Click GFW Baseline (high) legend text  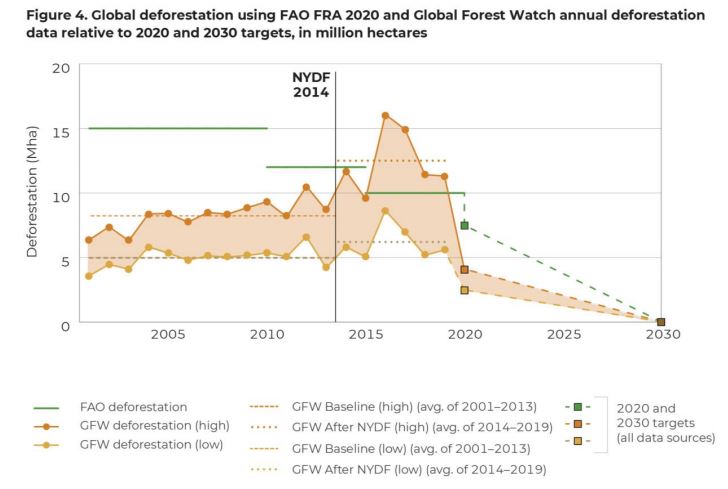(x=414, y=407)
